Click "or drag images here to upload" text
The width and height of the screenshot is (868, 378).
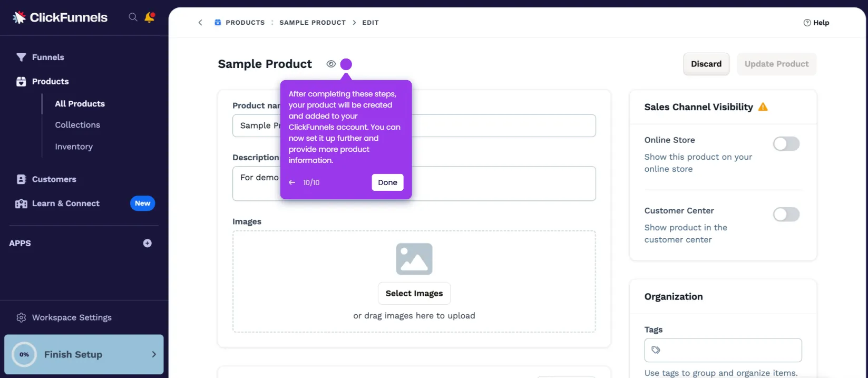[x=414, y=316]
